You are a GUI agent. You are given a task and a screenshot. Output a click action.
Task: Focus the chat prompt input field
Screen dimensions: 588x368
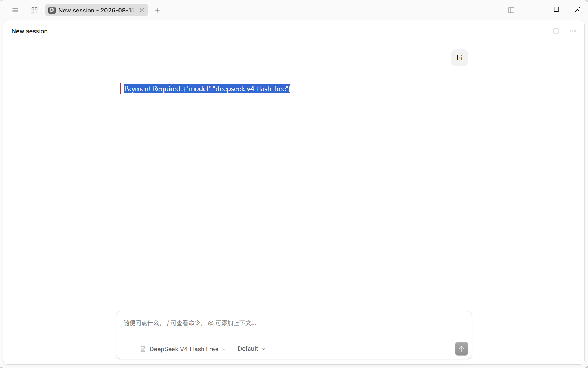click(x=294, y=323)
